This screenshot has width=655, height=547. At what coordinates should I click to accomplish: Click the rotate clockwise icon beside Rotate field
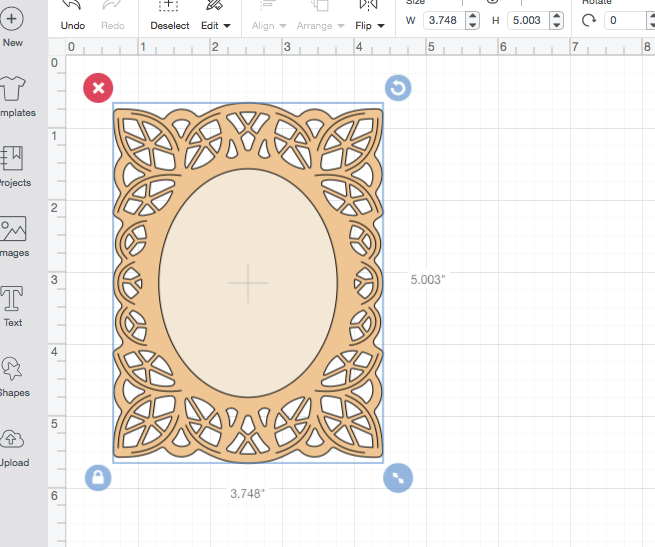pos(589,20)
